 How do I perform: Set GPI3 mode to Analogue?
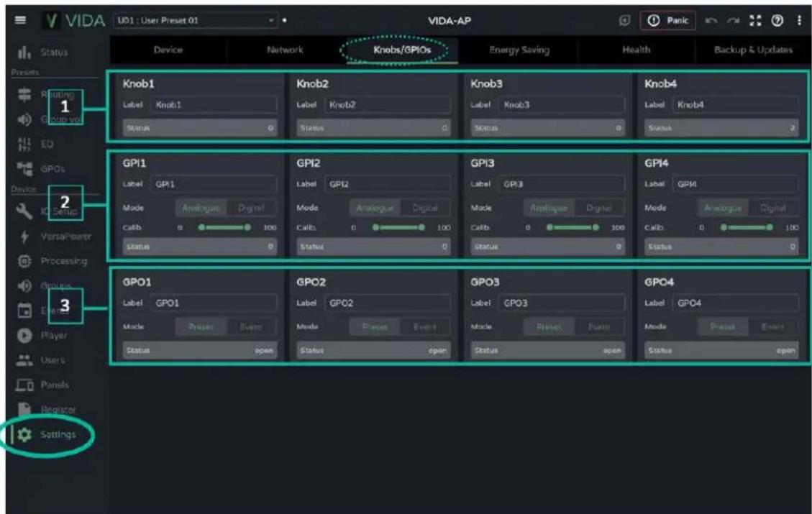(549, 208)
